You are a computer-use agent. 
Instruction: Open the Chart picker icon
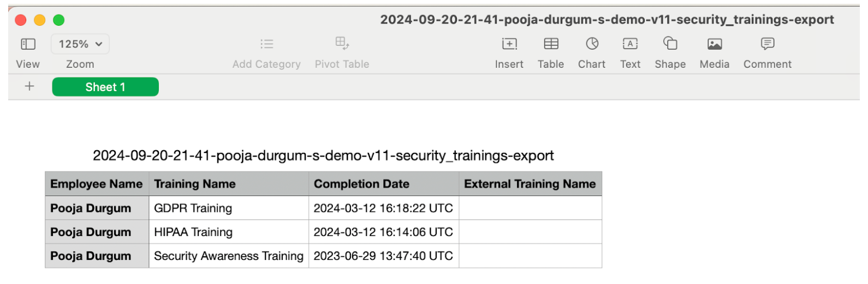pos(592,44)
